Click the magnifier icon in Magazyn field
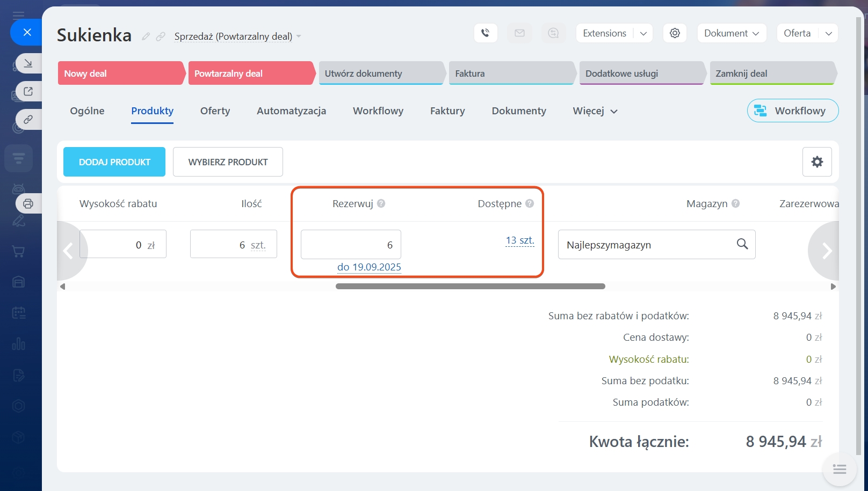Viewport: 868px width, 491px height. click(x=742, y=244)
